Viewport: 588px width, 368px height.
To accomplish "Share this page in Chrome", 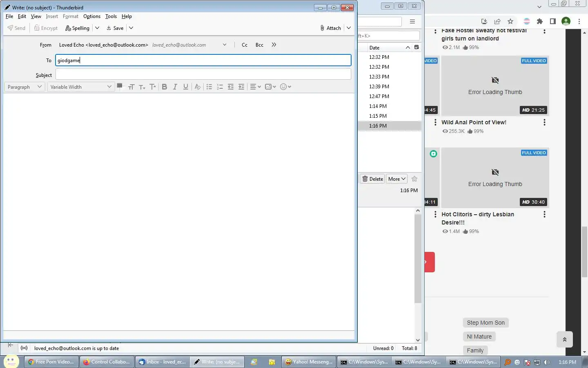I will pyautogui.click(x=497, y=21).
